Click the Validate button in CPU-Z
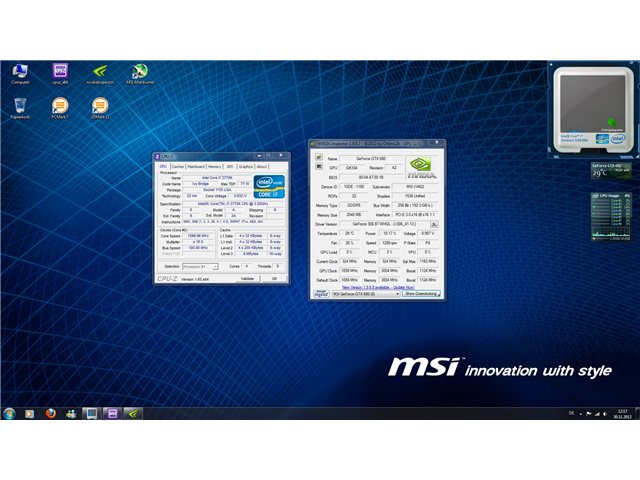Screen dimensions: 640x480 click(x=247, y=278)
